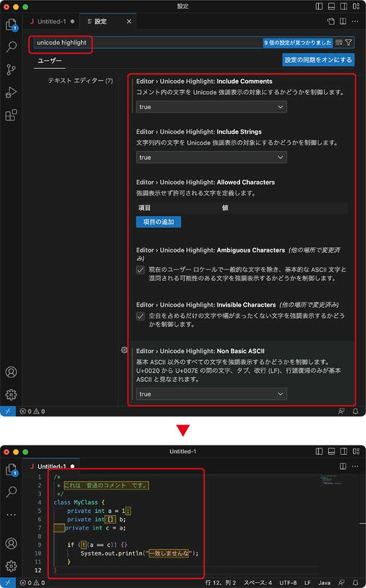366x588 pixels.
Task: Open remote window indicator in Settings window status bar
Action: click(8, 412)
